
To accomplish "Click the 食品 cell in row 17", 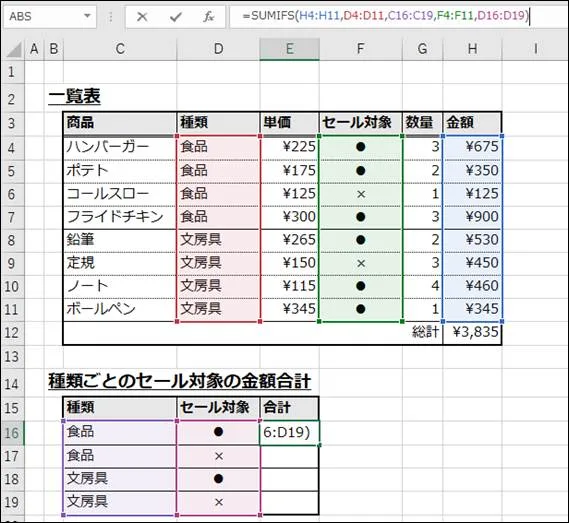I will pyautogui.click(x=120, y=456).
